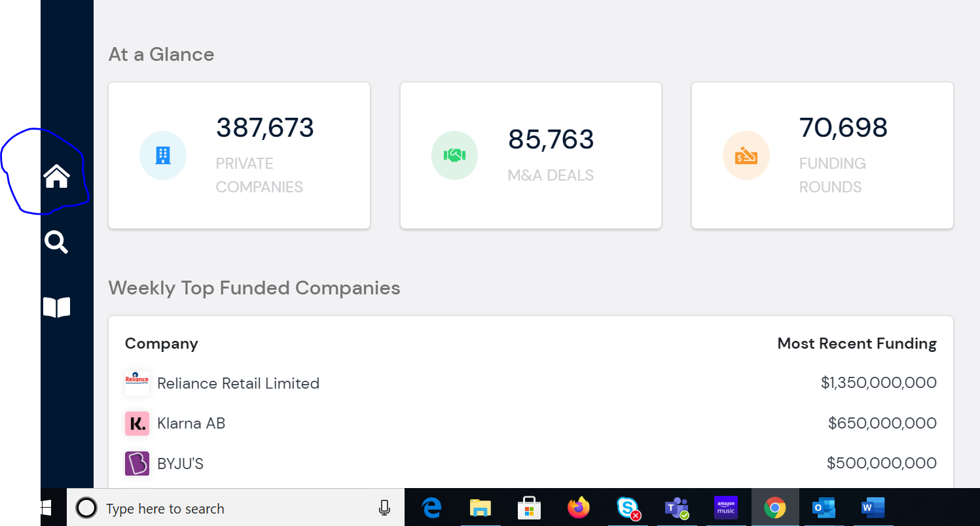This screenshot has height=526, width=980.
Task: Click the taskbar search box
Action: coord(236,508)
